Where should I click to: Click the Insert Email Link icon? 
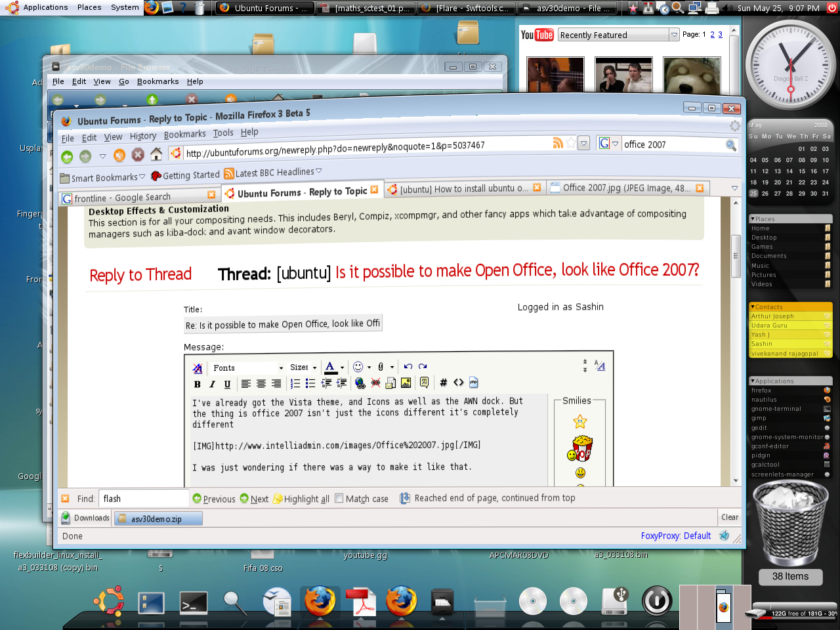pos(390,383)
